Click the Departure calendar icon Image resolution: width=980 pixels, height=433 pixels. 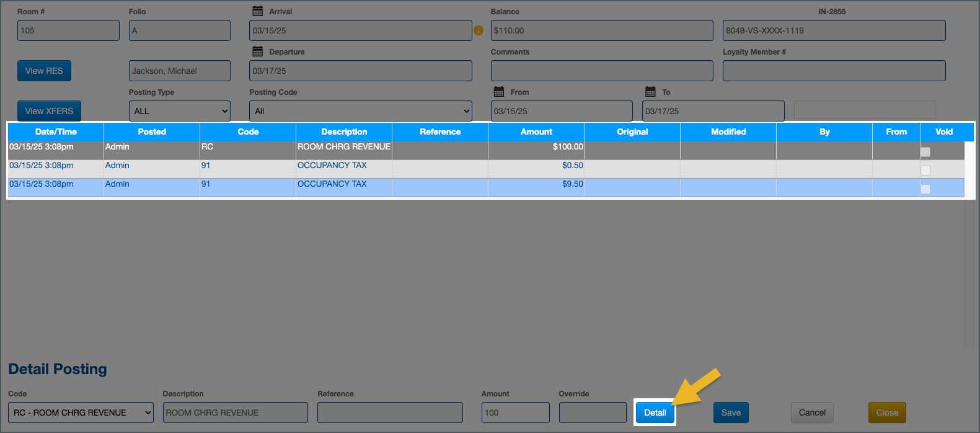tap(257, 51)
